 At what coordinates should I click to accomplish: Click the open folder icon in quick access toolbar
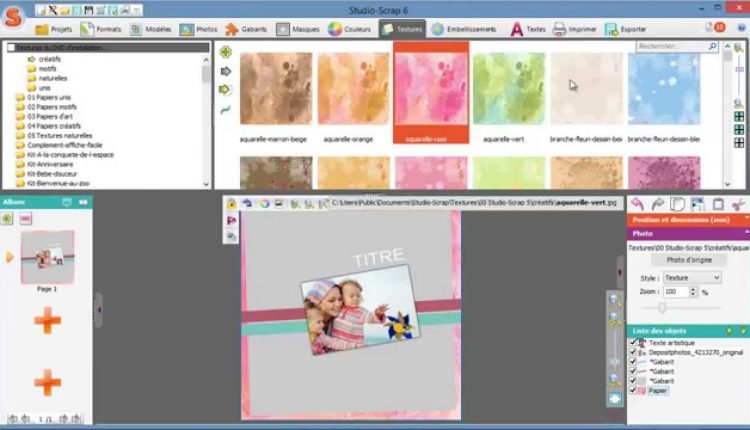(64, 10)
